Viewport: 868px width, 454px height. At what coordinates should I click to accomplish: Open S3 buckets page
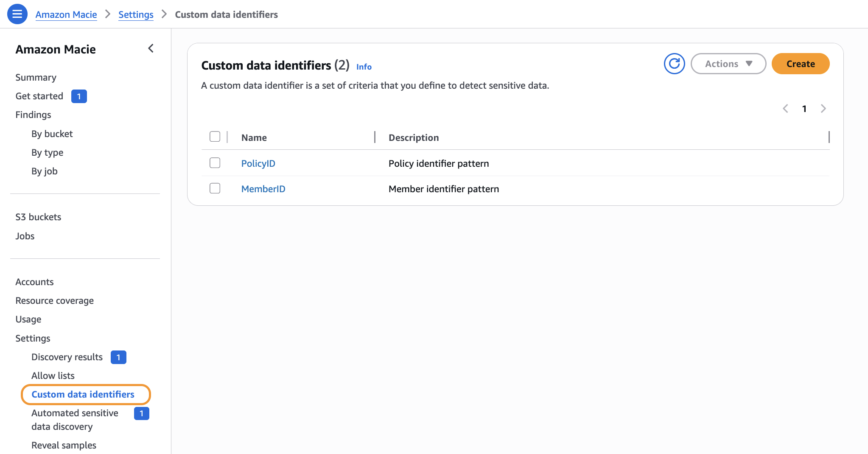(38, 217)
